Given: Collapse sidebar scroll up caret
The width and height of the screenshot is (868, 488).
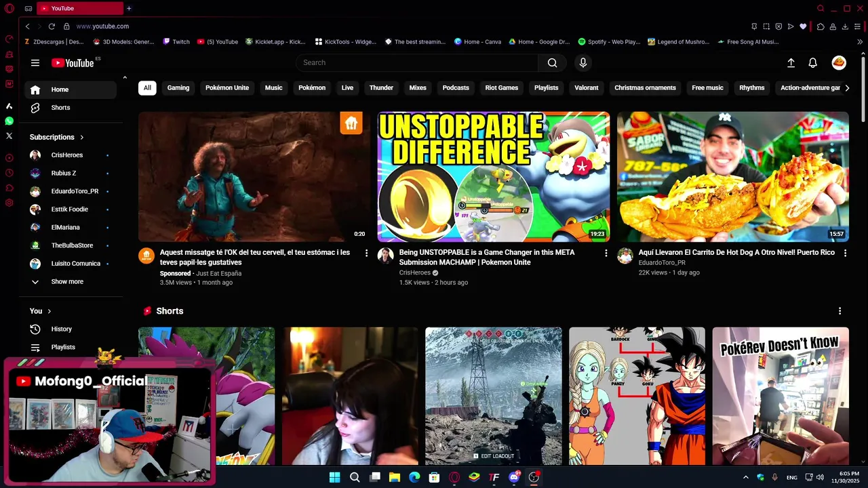Looking at the screenshot, I should [125, 78].
